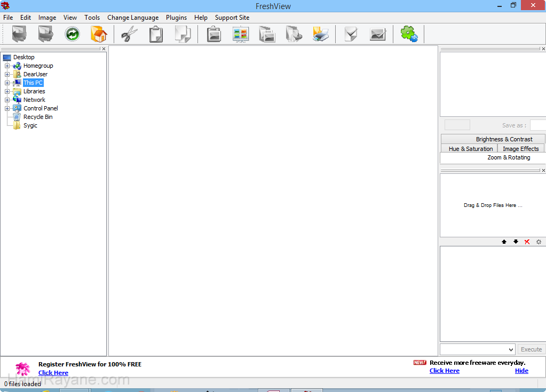Click the Hide link in banner

tap(521, 371)
